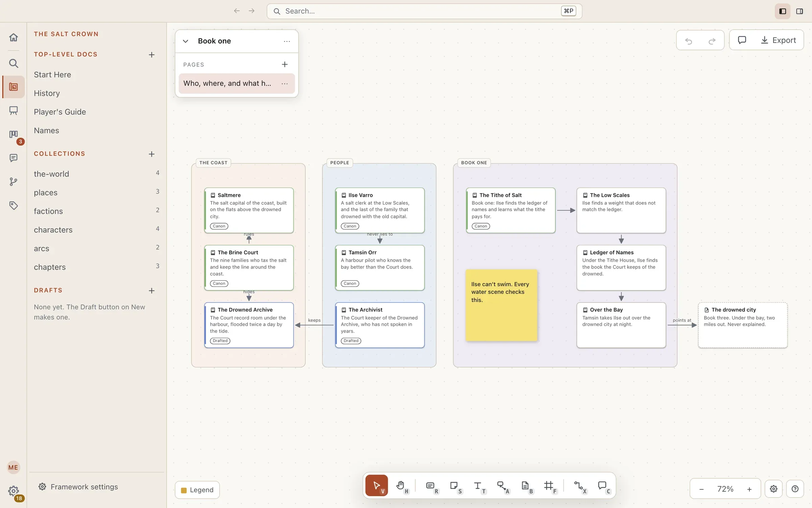The width and height of the screenshot is (812, 508).
Task: Toggle the left sidebar panel
Action: coord(783,11)
